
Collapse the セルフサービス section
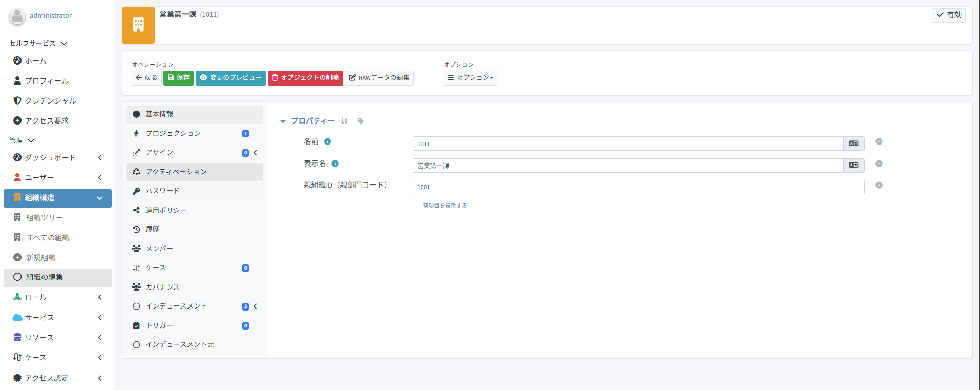pos(64,44)
